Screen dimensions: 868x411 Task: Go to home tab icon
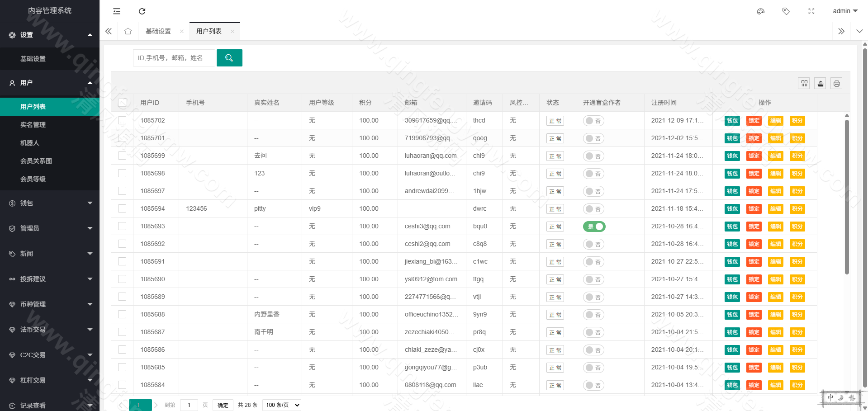tap(128, 31)
